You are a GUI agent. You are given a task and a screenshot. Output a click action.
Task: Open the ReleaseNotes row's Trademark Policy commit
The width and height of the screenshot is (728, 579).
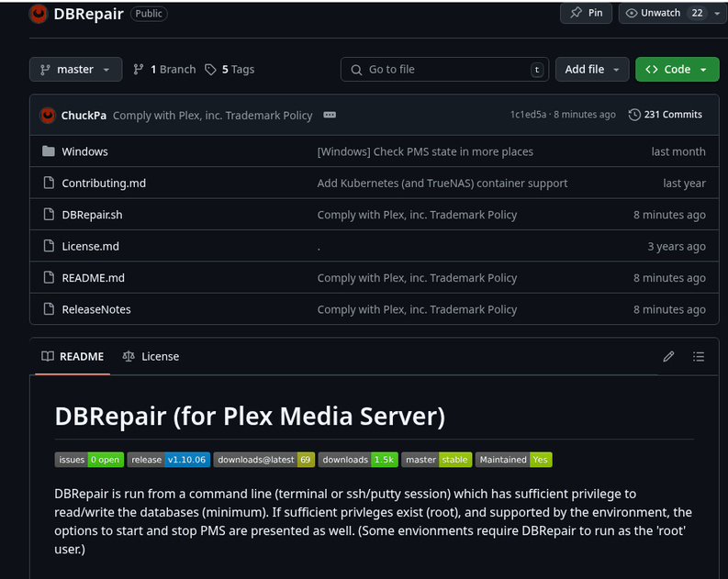pos(417,309)
